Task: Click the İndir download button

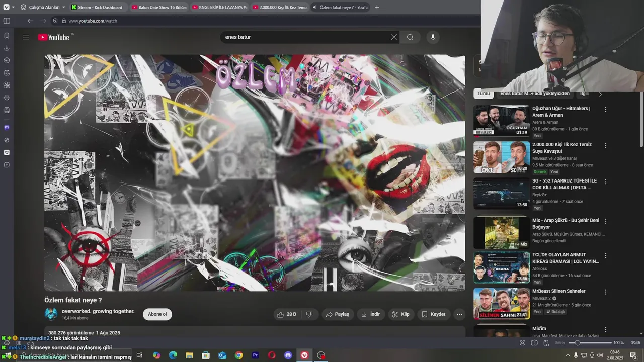Action: [371, 314]
